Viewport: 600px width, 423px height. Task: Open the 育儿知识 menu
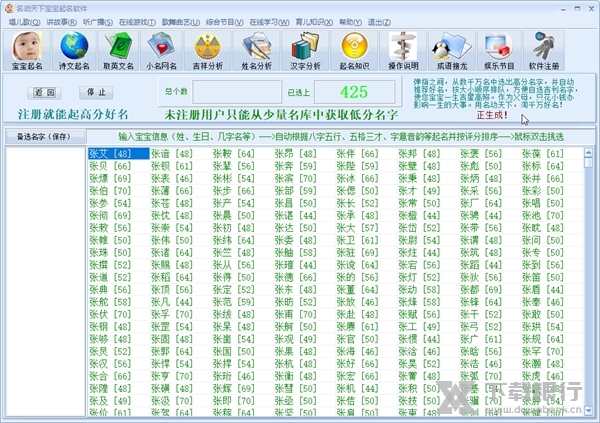314,22
